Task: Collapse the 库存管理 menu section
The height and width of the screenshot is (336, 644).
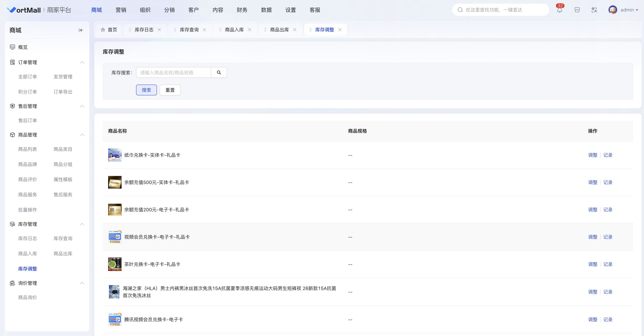Action: pos(82,224)
